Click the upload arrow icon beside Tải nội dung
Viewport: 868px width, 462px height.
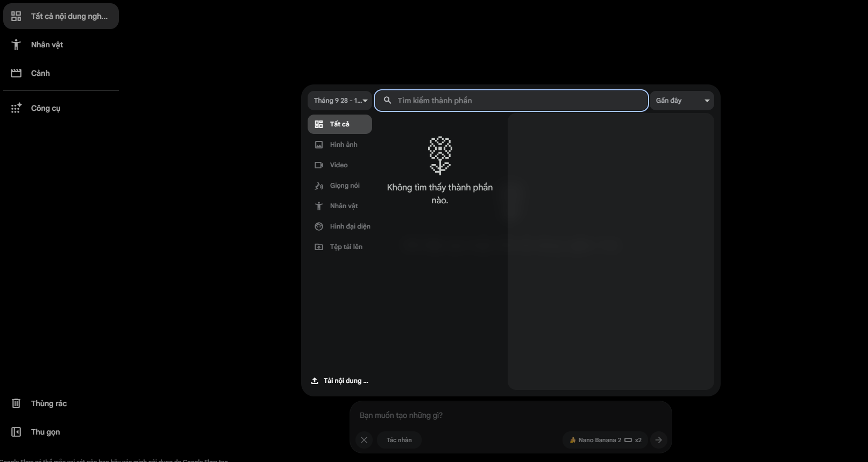coord(315,381)
